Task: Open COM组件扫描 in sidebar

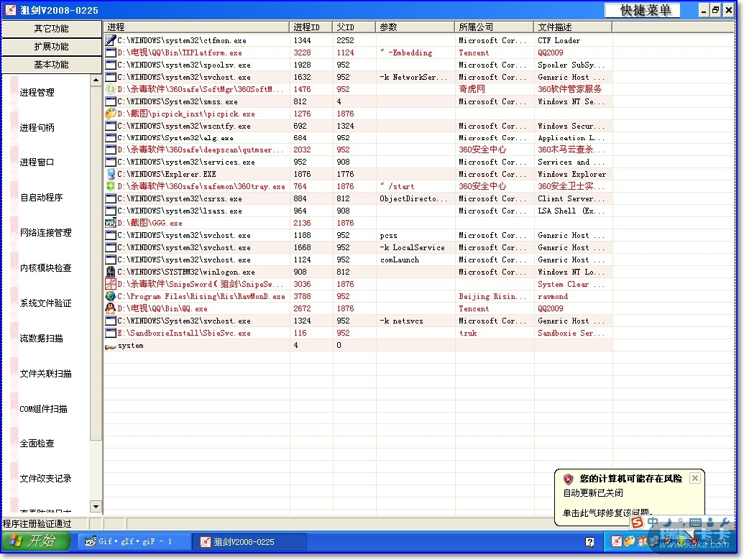Action: 43,408
